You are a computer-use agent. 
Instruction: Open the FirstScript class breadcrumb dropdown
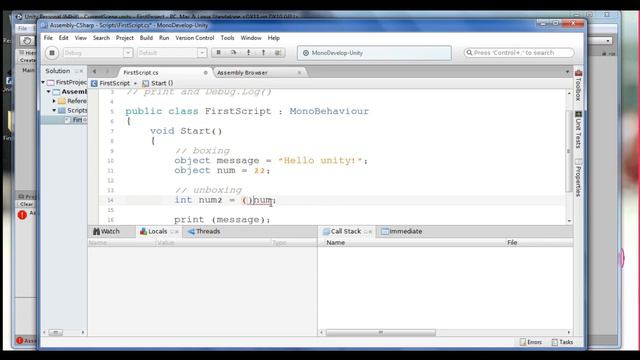coord(135,83)
